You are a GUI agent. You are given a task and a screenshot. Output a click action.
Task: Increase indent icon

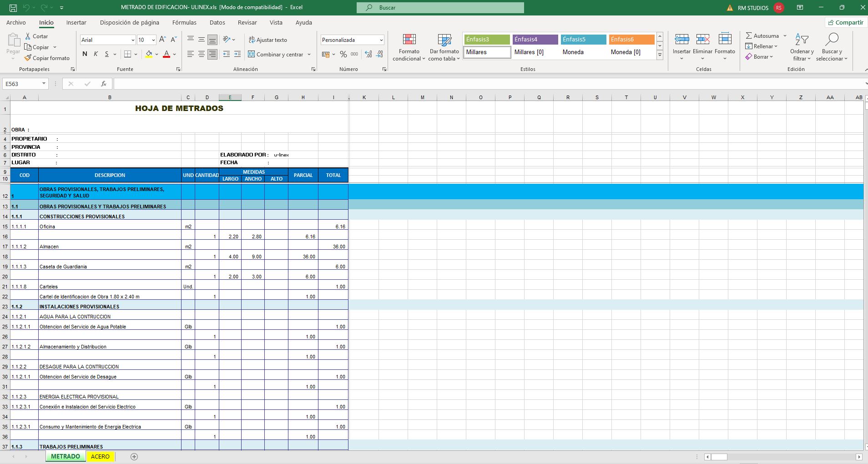tap(237, 54)
